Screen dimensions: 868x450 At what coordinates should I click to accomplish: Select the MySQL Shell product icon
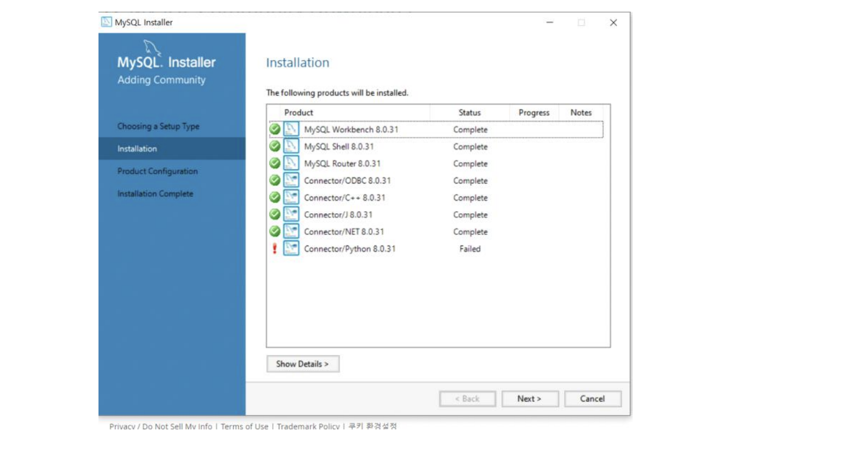(x=291, y=146)
